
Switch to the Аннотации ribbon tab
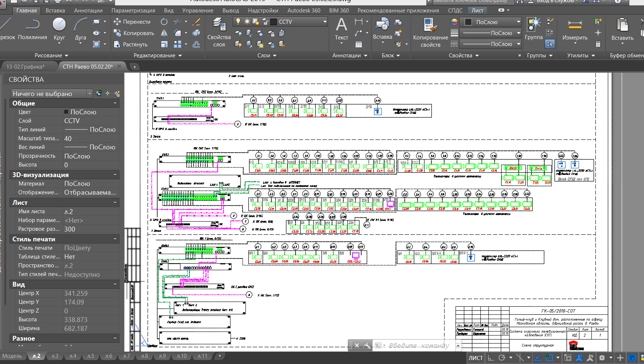coord(88,10)
